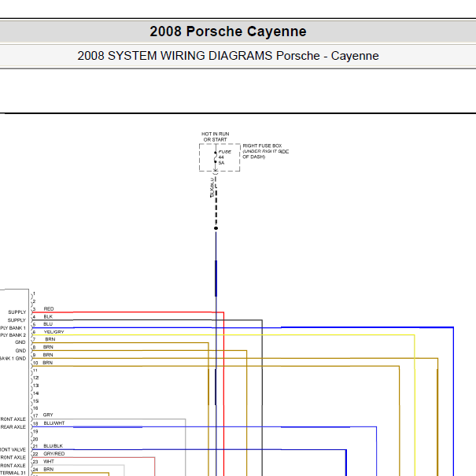Select connector pin number 20
Image resolution: width=476 pixels, height=476 pixels.
pos(35,439)
